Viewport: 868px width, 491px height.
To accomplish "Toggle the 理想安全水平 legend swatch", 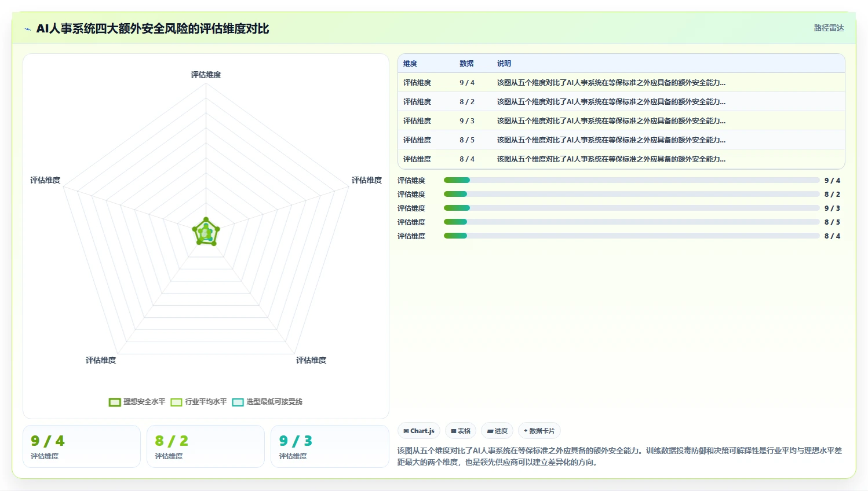I will coord(115,402).
